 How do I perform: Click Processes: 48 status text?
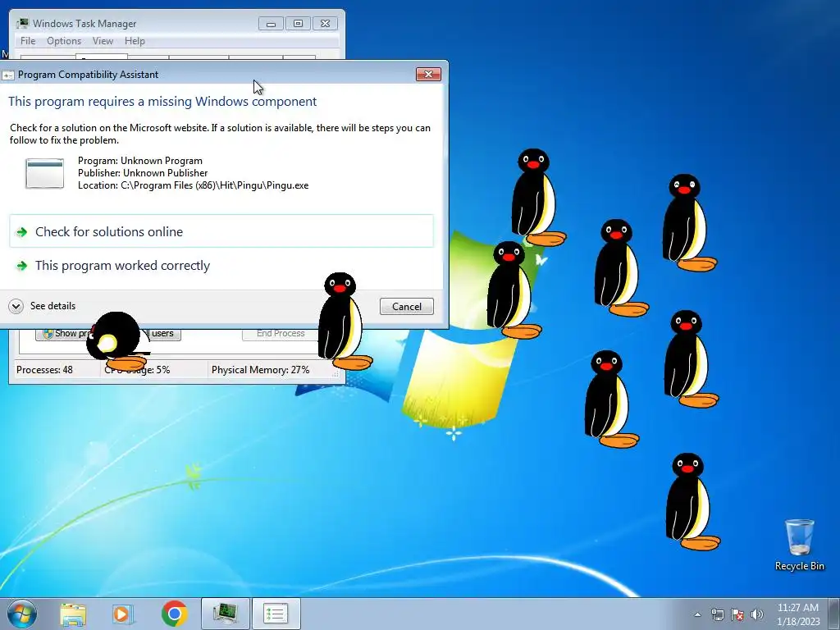point(44,370)
